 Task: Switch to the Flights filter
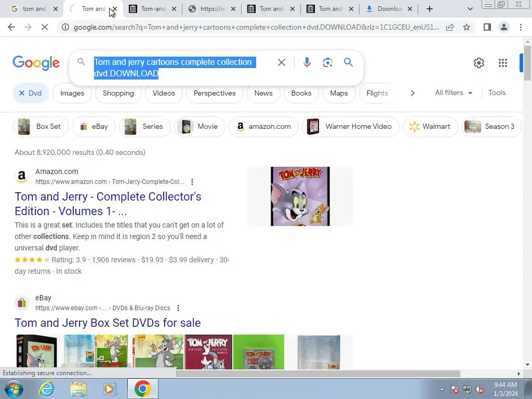(377, 94)
